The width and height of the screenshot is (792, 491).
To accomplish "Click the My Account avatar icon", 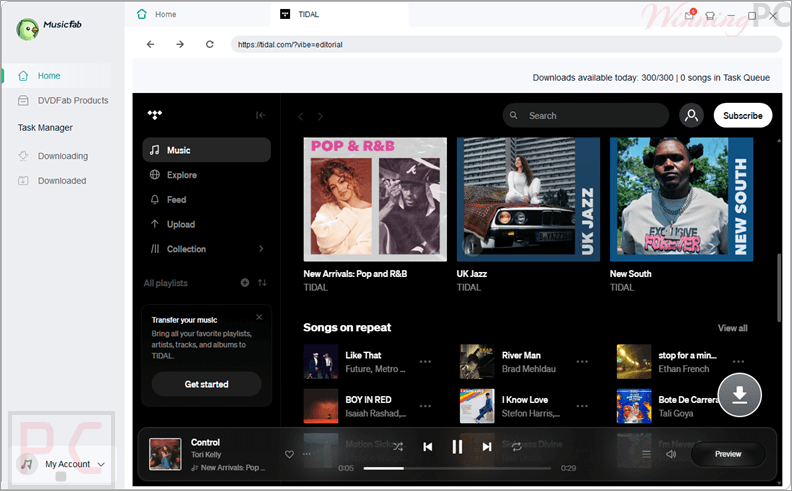I will [x=26, y=464].
